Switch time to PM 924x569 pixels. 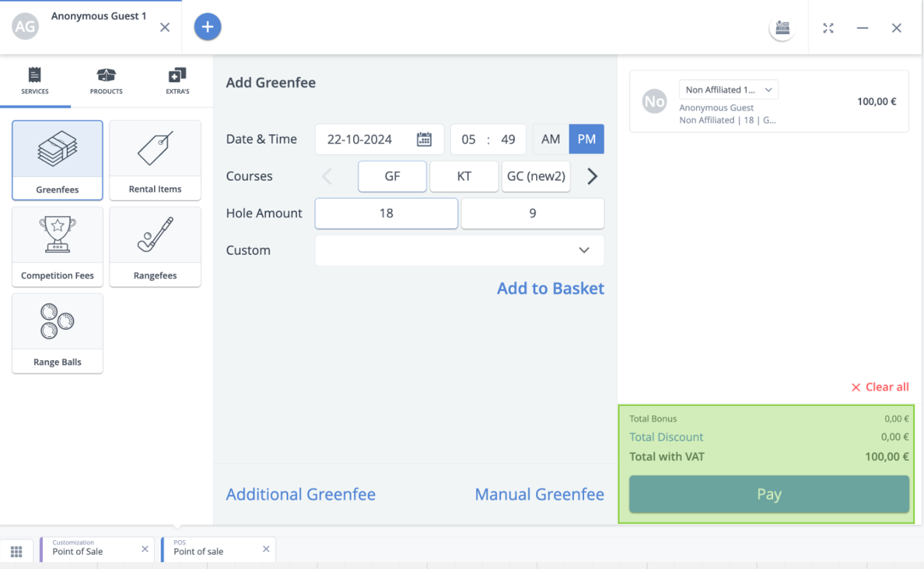click(586, 139)
